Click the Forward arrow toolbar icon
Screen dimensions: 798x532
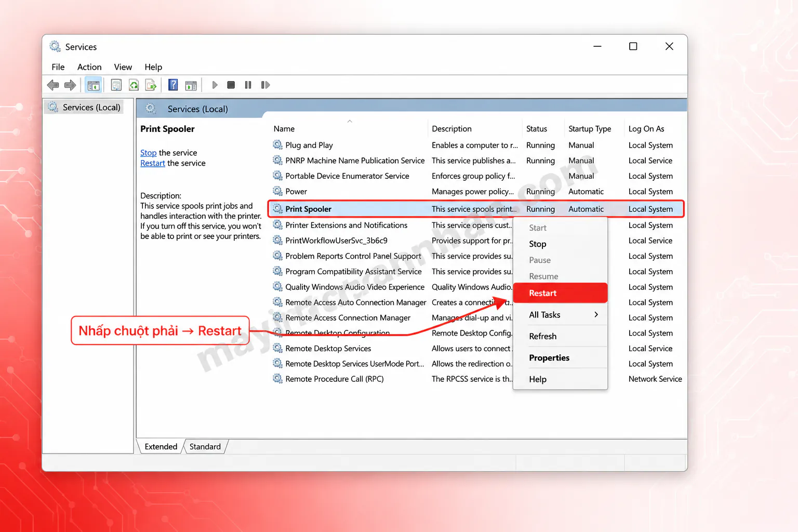click(x=70, y=85)
